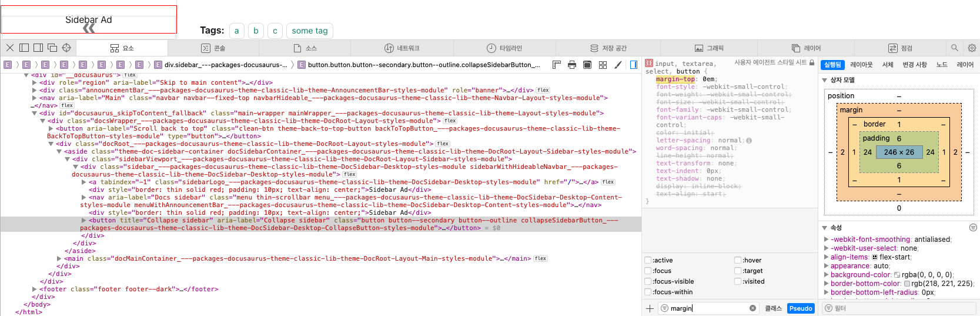Expand the align-items computed property
Image resolution: width=980 pixels, height=316 pixels.
coord(827,257)
